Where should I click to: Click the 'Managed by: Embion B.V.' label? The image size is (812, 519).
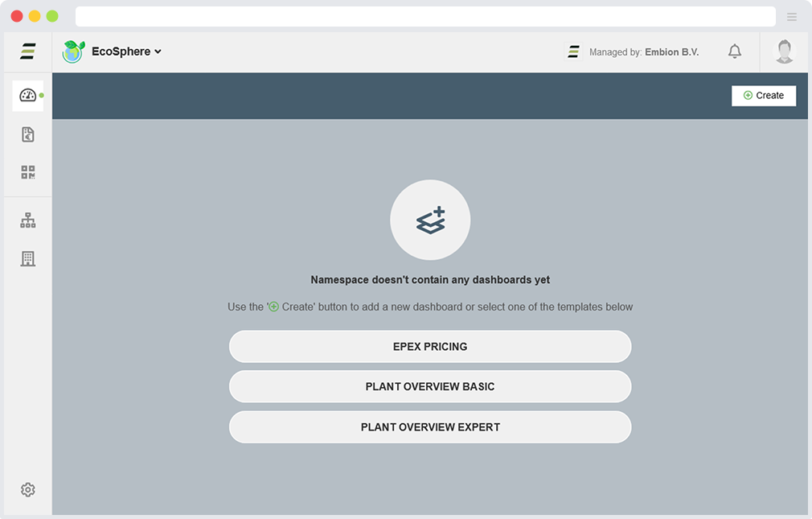coord(644,52)
